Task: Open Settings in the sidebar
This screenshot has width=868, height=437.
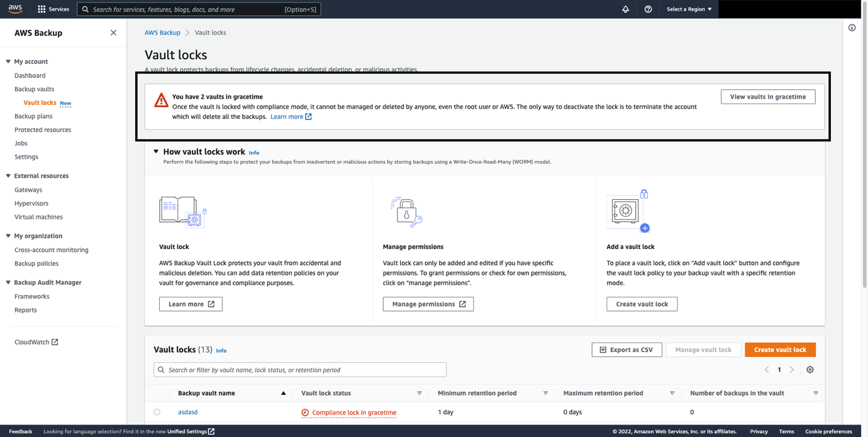Action: [26, 157]
